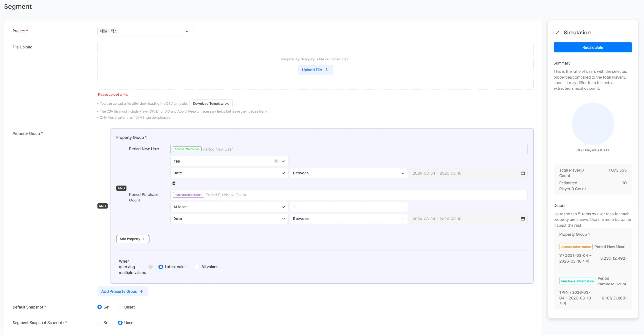Toggle the AND operator between properties

[x=121, y=188]
